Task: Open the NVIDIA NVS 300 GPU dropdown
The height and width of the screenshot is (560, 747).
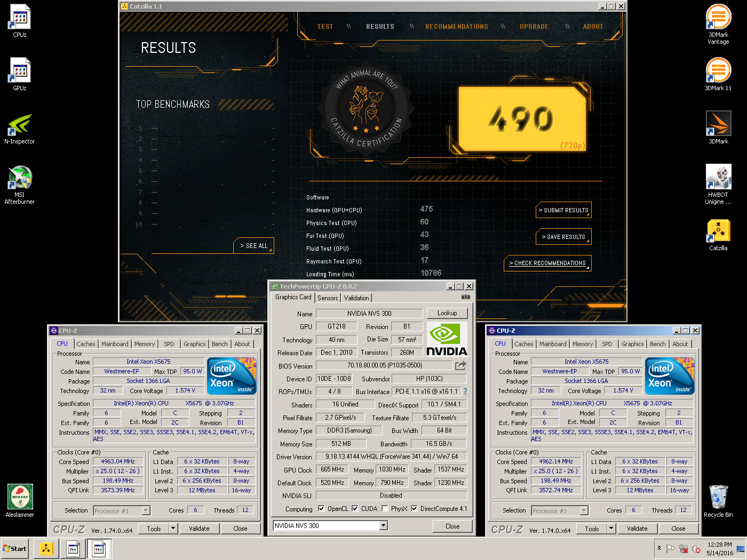Action: coord(383,525)
